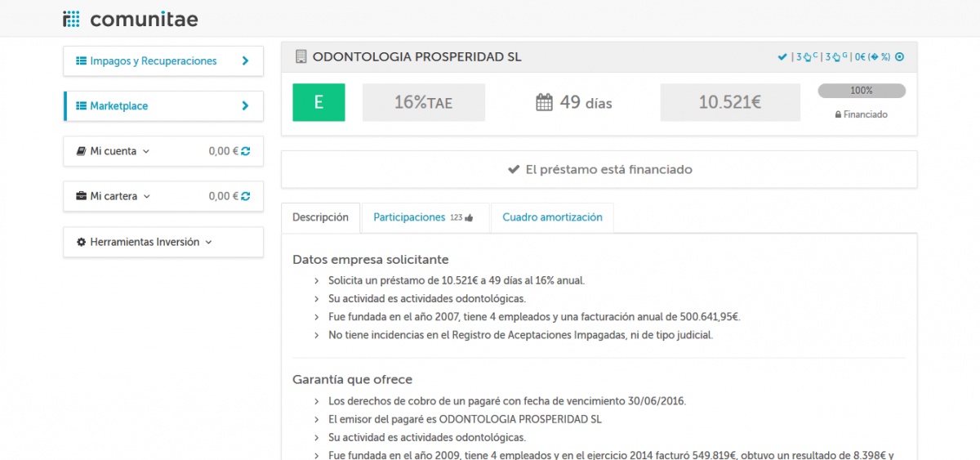Screen dimensions: 980x460
Task: Click the calendar icon beside 49 días
Action: tap(545, 102)
